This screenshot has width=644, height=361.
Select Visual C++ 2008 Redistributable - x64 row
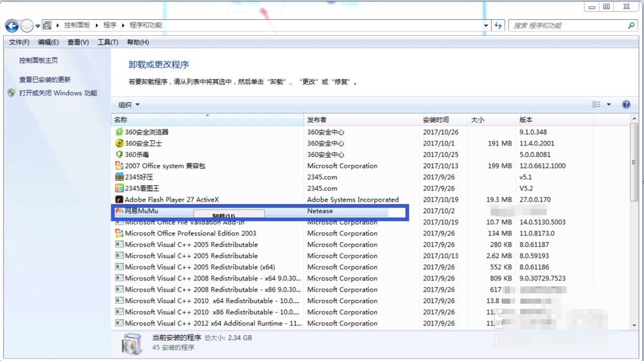click(x=213, y=278)
